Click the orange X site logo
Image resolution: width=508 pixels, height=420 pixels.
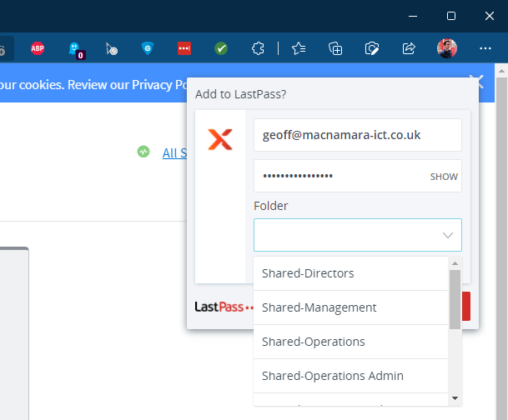pyautogui.click(x=220, y=139)
